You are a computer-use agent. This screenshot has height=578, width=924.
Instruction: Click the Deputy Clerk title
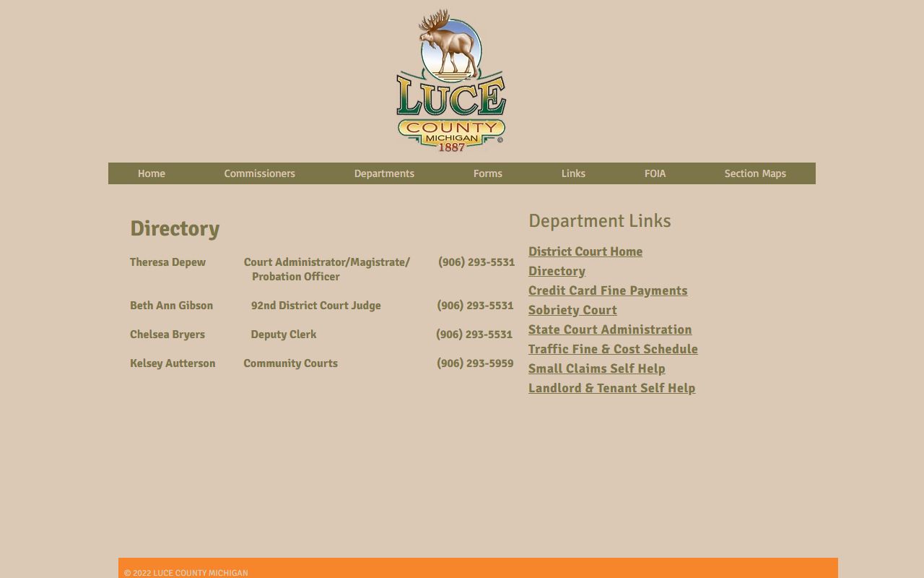point(284,335)
